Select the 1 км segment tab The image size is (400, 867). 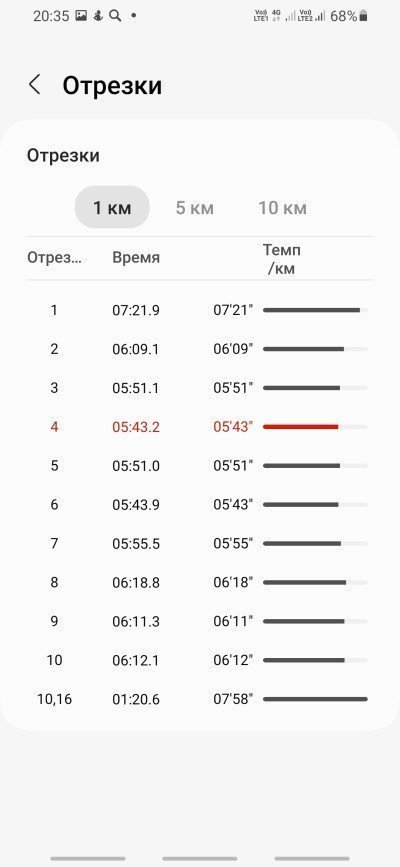[112, 208]
